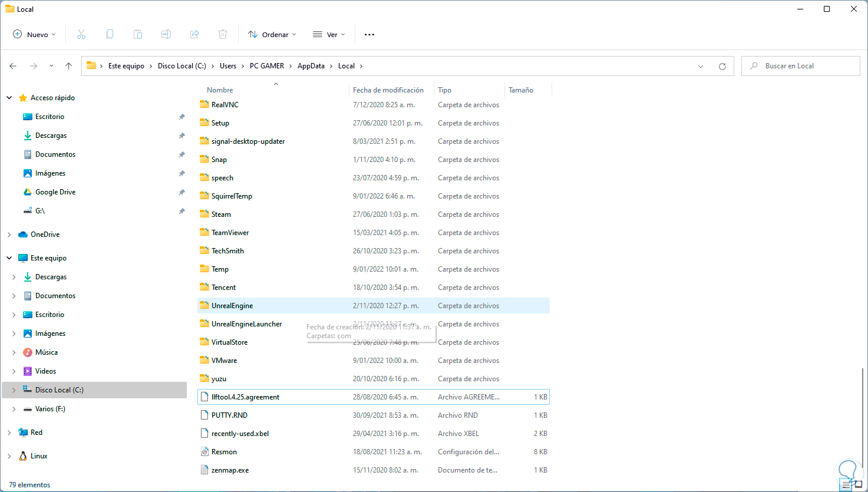Viewport: 868px width, 492px height.
Task: Collapse the Acceso rápido tree node
Action: pos(9,98)
